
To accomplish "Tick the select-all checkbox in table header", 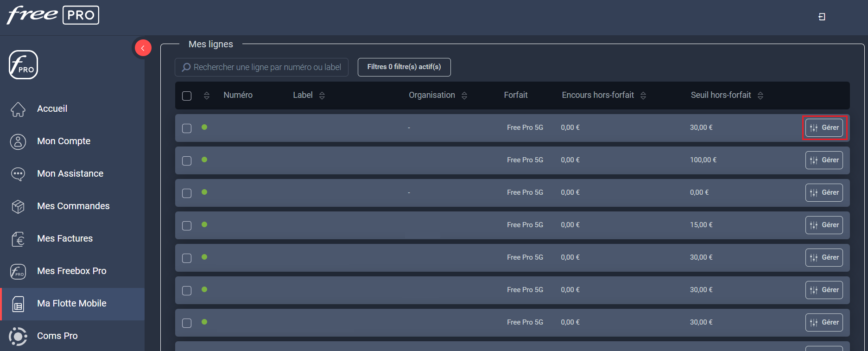I will [187, 96].
